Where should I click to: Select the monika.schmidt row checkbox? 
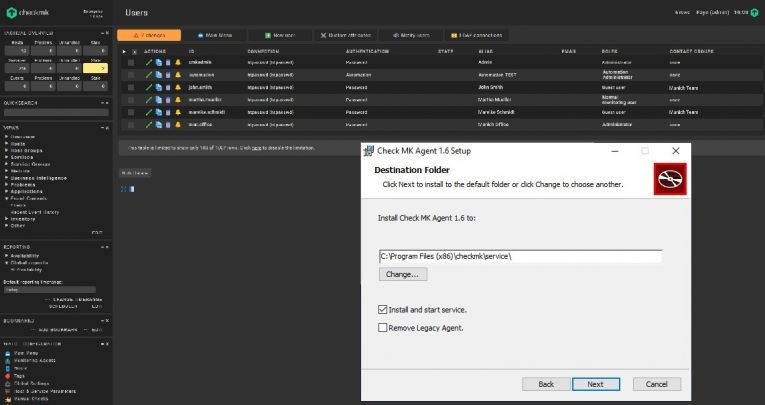pyautogui.click(x=131, y=112)
